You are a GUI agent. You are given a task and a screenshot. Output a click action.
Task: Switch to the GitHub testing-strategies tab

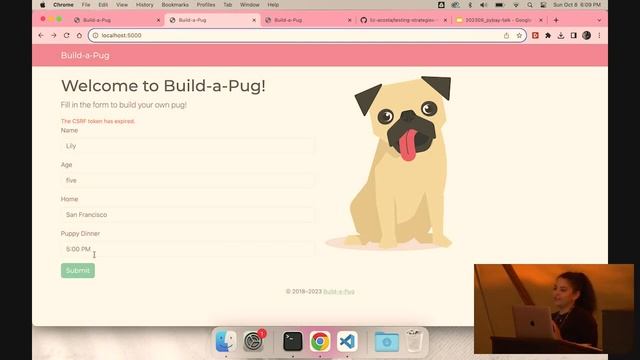point(403,20)
